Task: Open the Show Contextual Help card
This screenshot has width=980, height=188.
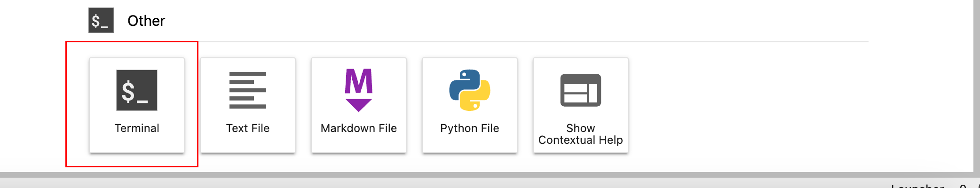Action: (581, 106)
